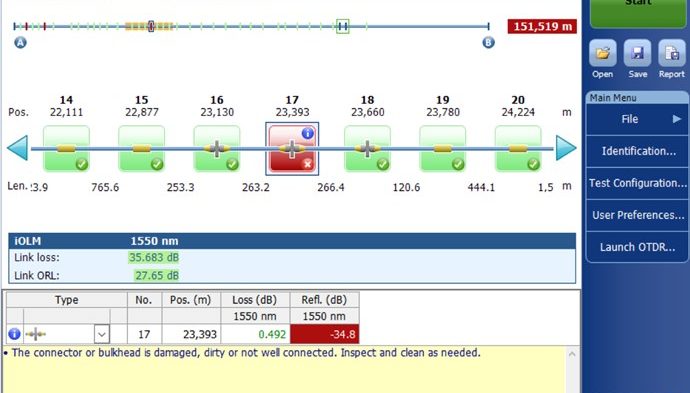Click the Link loss value 35.683 dB
Viewport: 690px width, 393px height.
154,257
